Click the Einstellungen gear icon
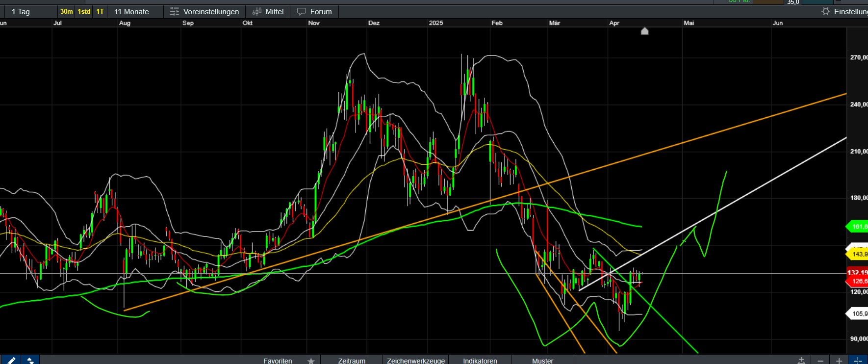868x364 pixels. 825,11
